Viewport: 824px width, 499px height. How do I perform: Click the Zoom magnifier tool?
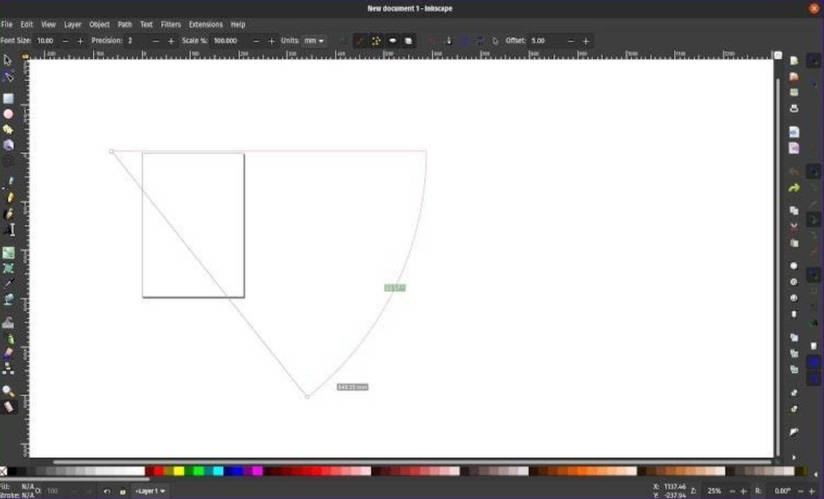click(8, 391)
